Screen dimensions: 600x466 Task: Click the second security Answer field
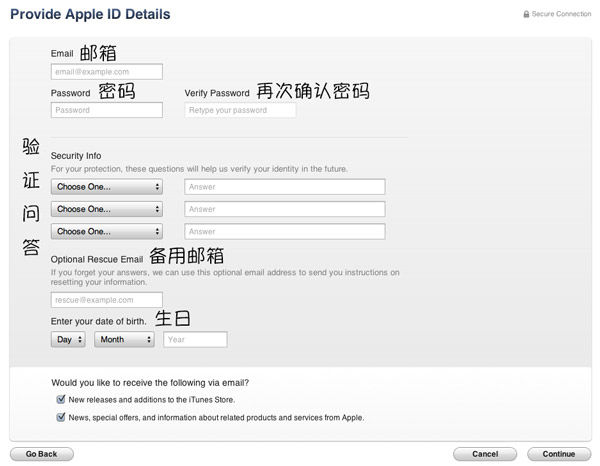(x=285, y=209)
